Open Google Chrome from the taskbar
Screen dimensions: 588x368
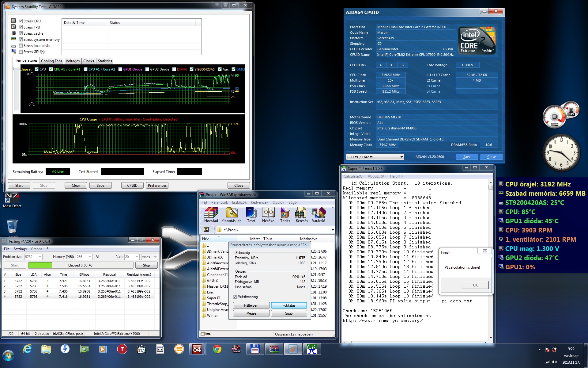coord(217,349)
